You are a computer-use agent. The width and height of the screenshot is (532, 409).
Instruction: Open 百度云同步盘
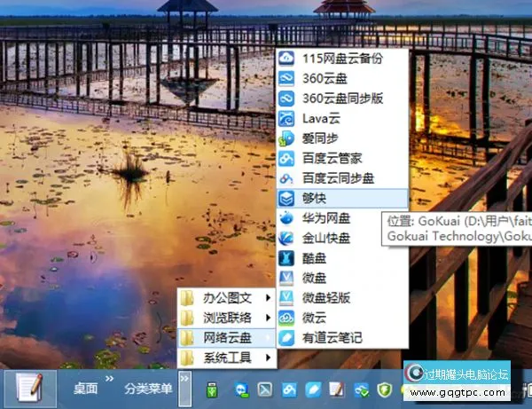342,178
